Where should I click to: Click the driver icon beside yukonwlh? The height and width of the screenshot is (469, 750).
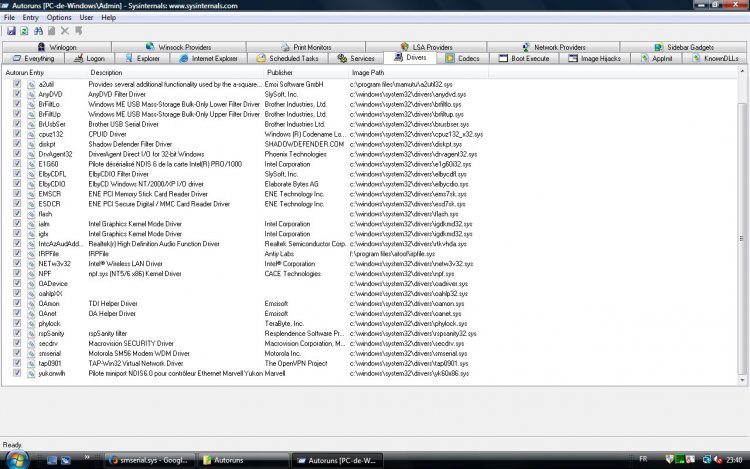coord(31,373)
